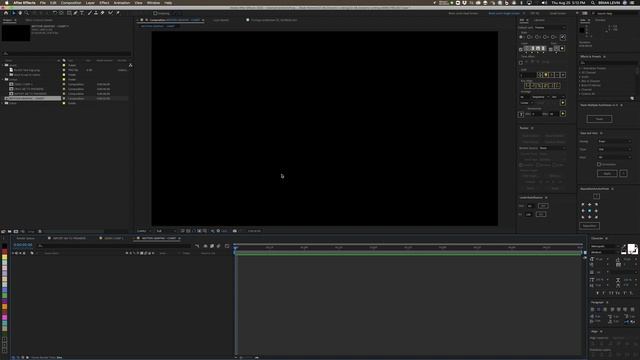Select the first radio button in Align panel
This screenshot has height=360, width=640.
click(x=522, y=37)
